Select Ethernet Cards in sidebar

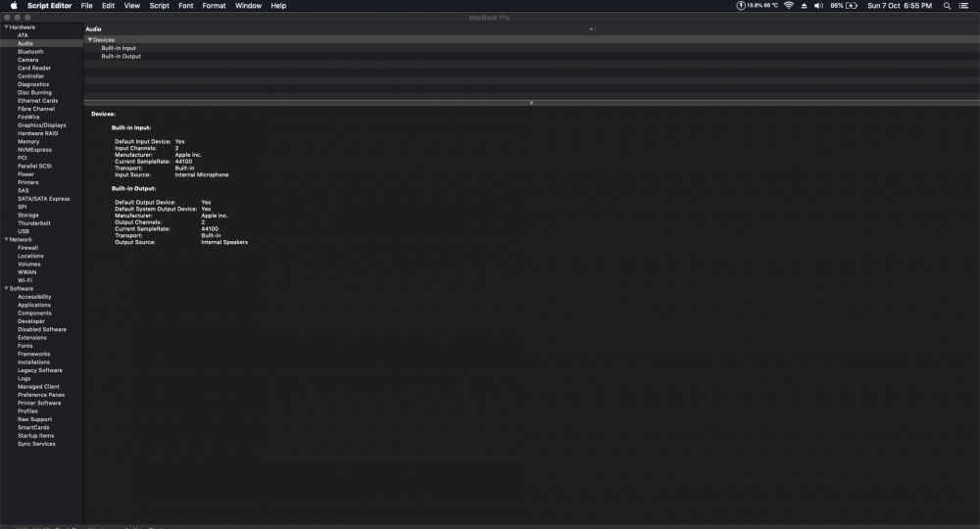click(x=37, y=101)
